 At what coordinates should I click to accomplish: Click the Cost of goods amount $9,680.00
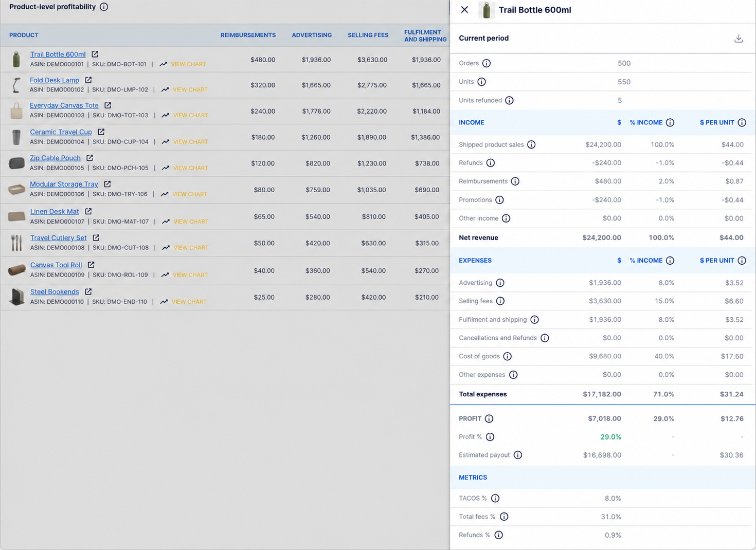(605, 356)
